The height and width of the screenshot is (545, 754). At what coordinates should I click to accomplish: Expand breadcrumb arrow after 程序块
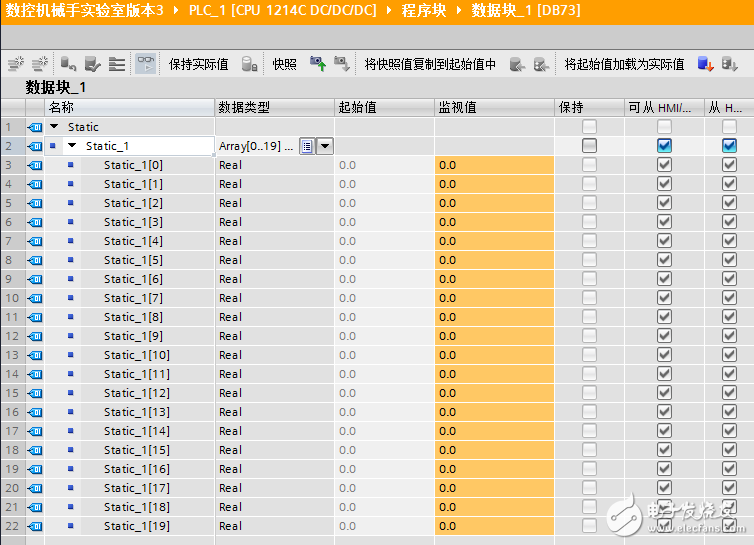click(x=459, y=10)
